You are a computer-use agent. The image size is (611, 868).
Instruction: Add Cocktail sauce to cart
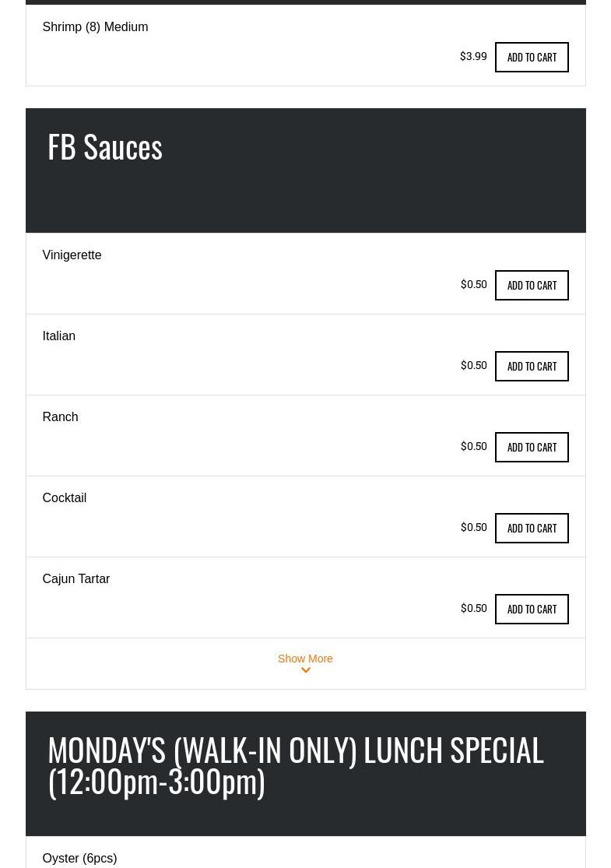[532, 528]
